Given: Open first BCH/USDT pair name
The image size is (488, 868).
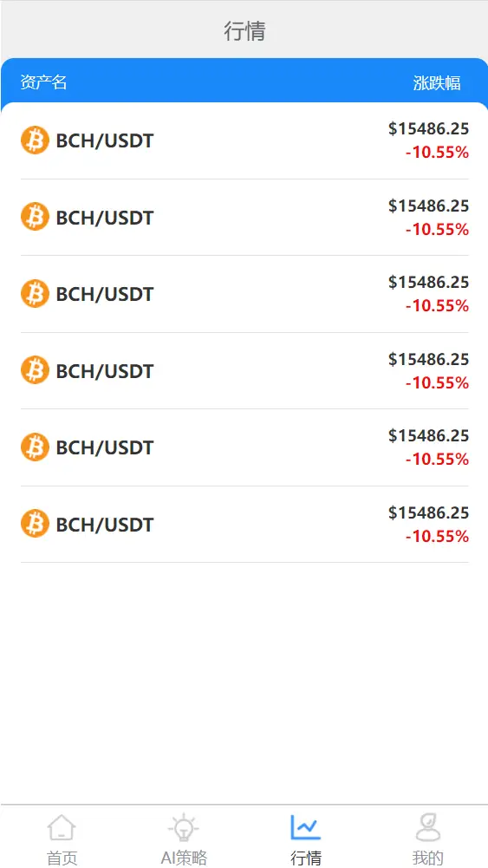Looking at the screenshot, I should tap(105, 140).
